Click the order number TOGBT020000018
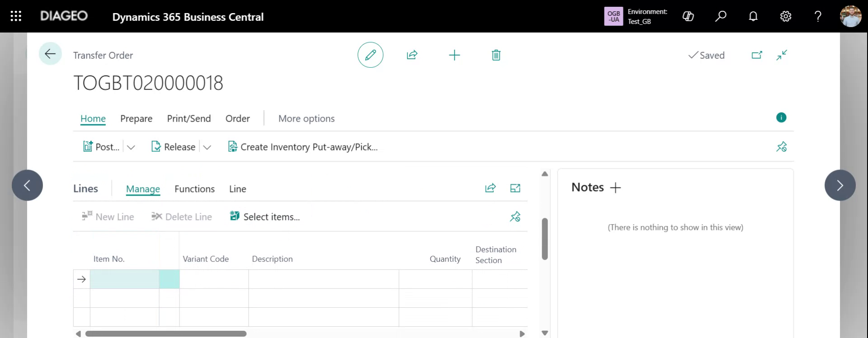 pyautogui.click(x=148, y=83)
